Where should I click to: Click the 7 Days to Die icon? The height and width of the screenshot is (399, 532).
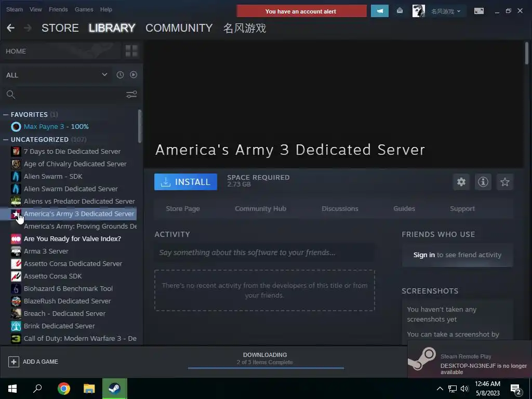(16, 151)
